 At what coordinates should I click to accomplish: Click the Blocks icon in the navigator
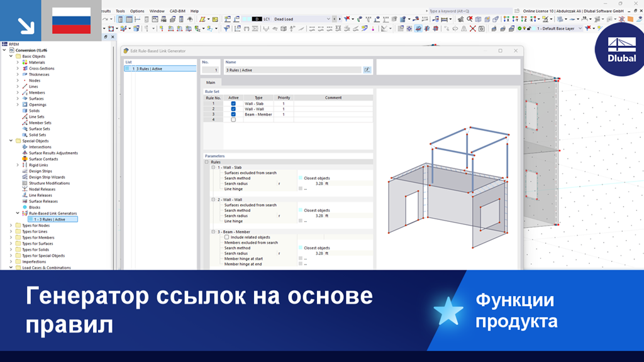click(25, 207)
